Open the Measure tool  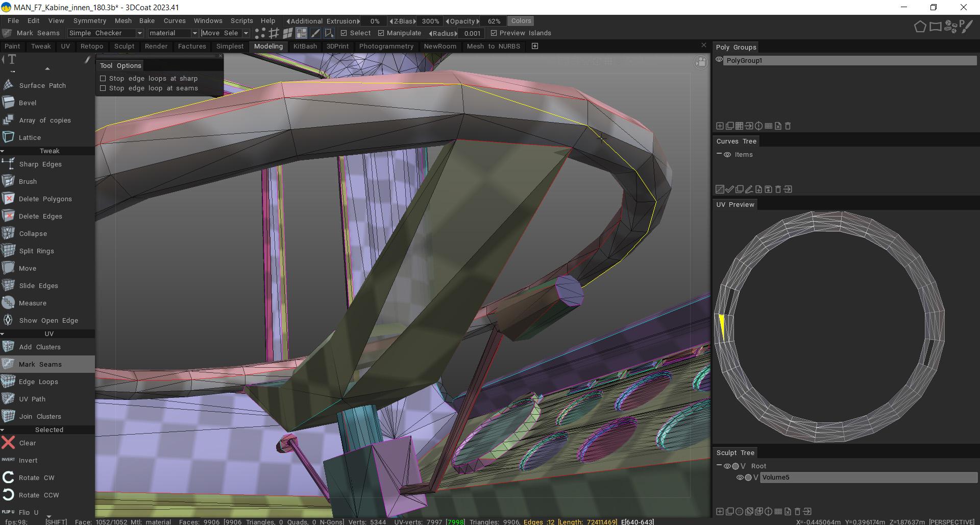click(x=33, y=303)
